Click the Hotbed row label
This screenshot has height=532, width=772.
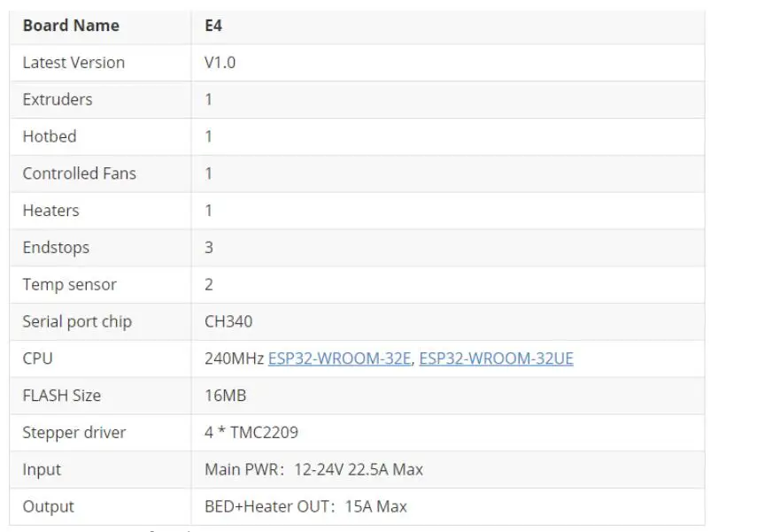pyautogui.click(x=50, y=136)
